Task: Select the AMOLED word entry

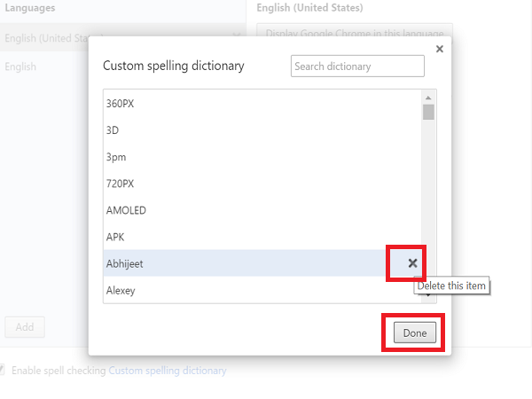Action: 126,210
